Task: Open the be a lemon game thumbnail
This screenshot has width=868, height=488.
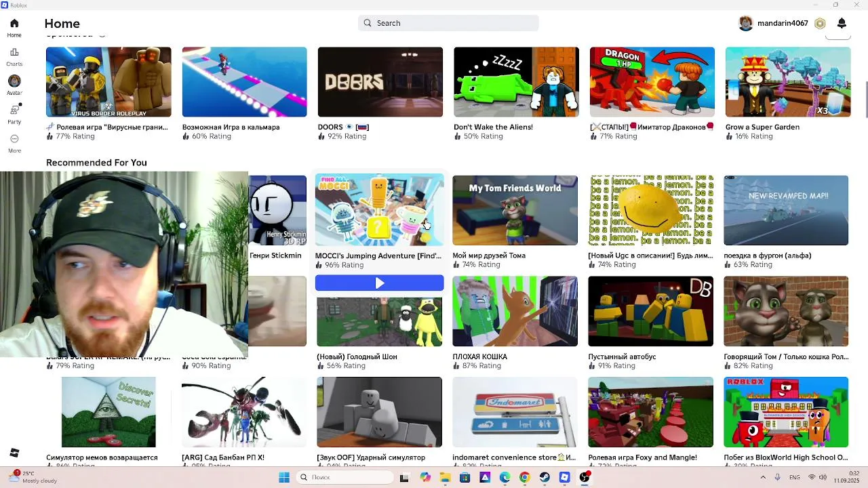Action: 651,210
